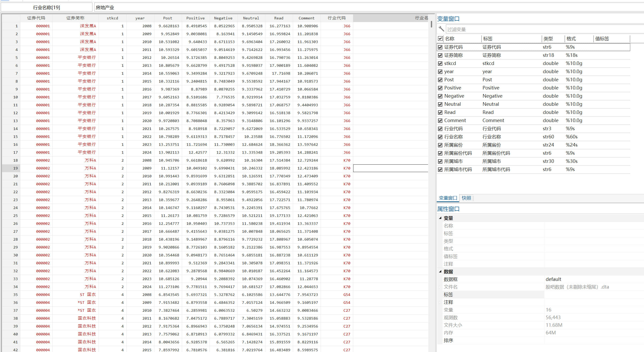Uncheck the Negative variable checkbox
644x352 pixels.
(440, 96)
